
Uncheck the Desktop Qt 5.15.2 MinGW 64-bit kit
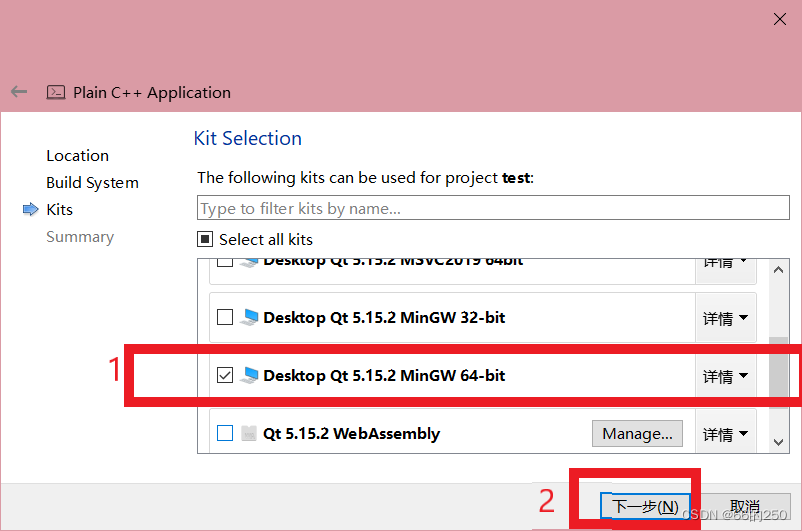pos(225,375)
